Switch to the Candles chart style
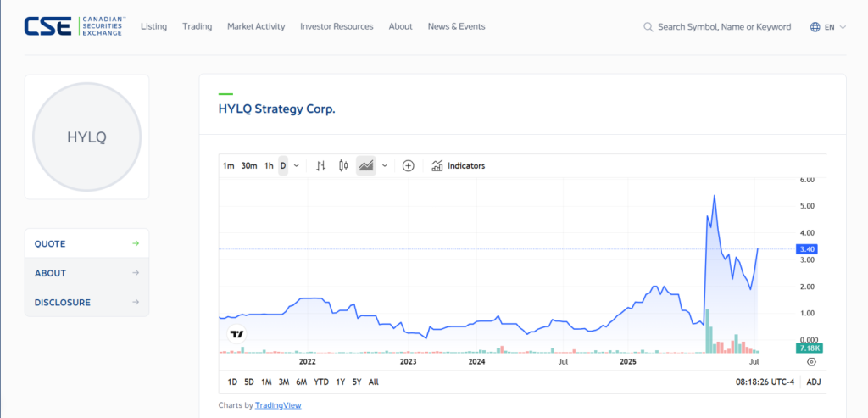 [343, 166]
